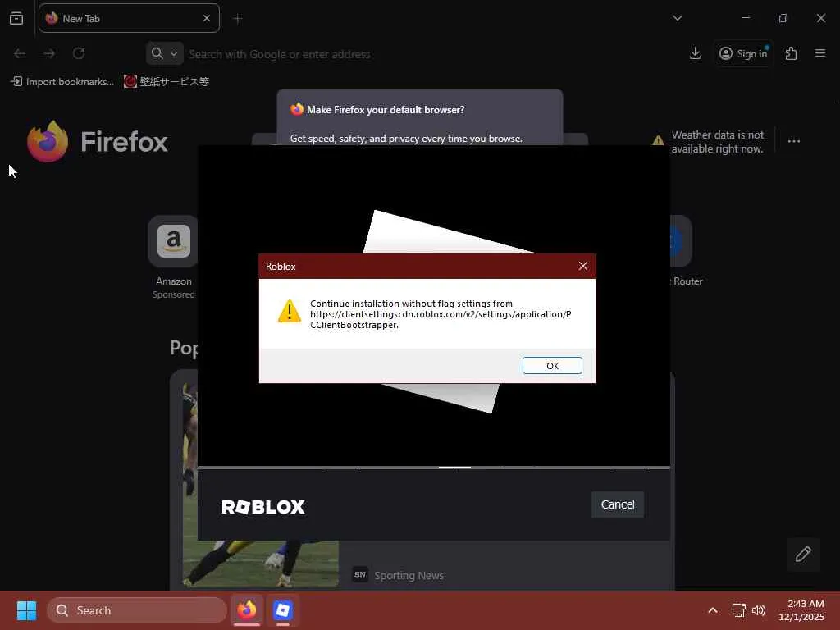Open the Japanese 壁紙サービス等 bookmark
Screen dimensions: 840x630
[167, 81]
